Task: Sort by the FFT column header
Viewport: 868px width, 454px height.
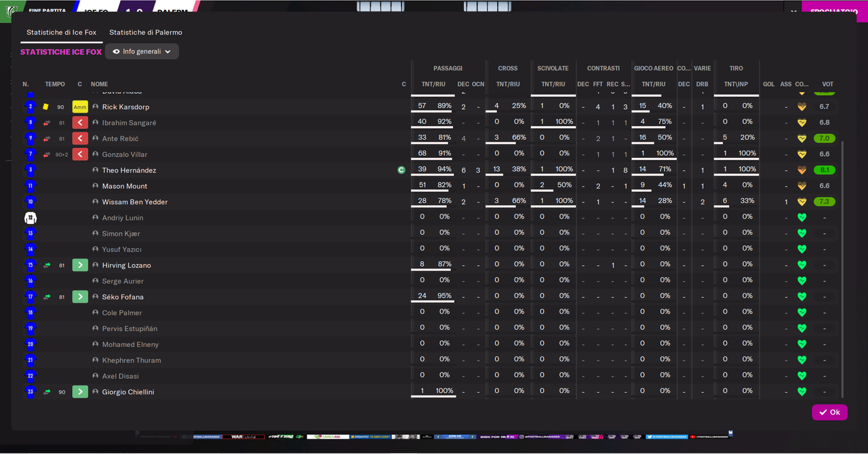Action: pyautogui.click(x=597, y=84)
